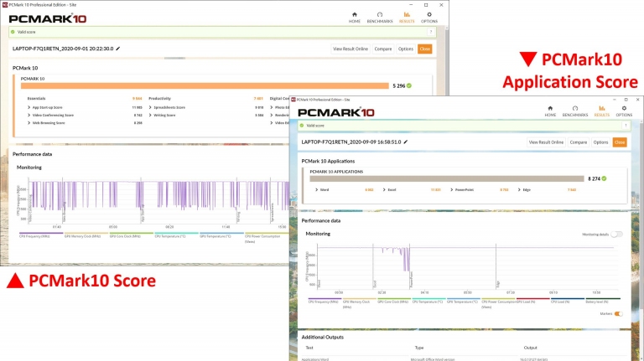Click the PowerPoint marker line in chart

coord(410,266)
